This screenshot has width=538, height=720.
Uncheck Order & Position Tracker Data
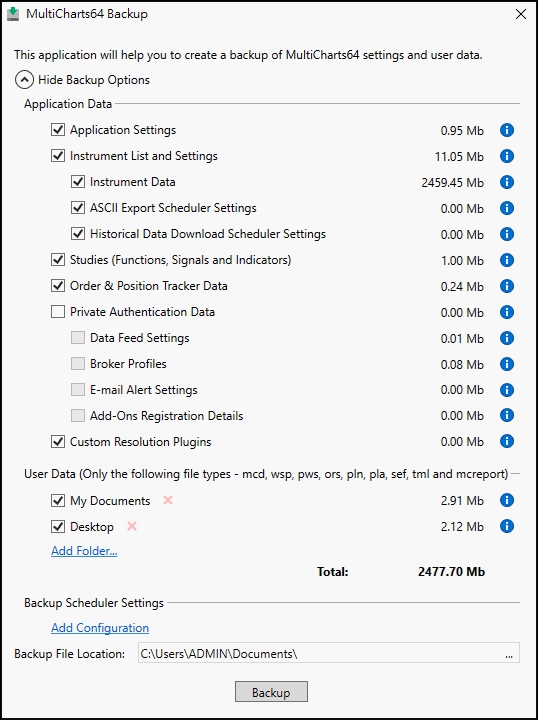click(58, 286)
